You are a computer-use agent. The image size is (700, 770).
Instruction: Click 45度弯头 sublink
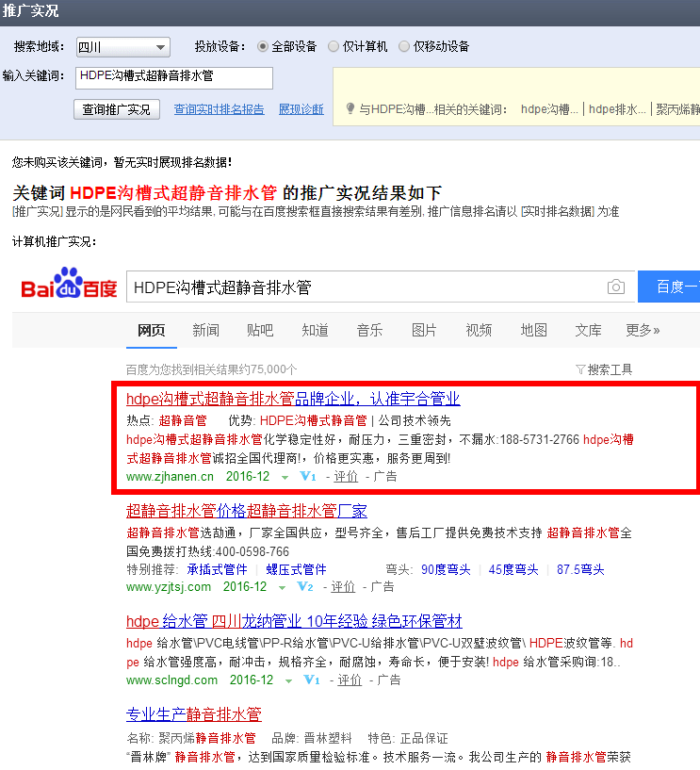(x=513, y=569)
